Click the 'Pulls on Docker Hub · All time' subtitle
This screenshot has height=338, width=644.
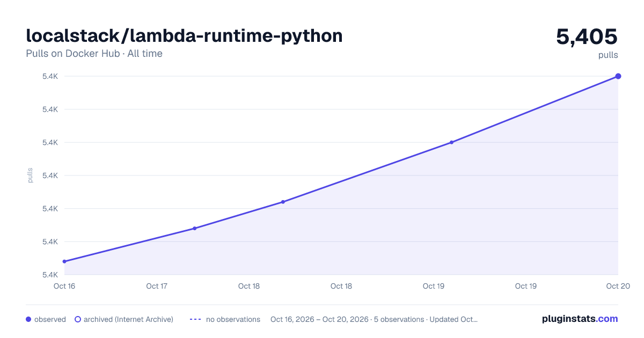94,54
